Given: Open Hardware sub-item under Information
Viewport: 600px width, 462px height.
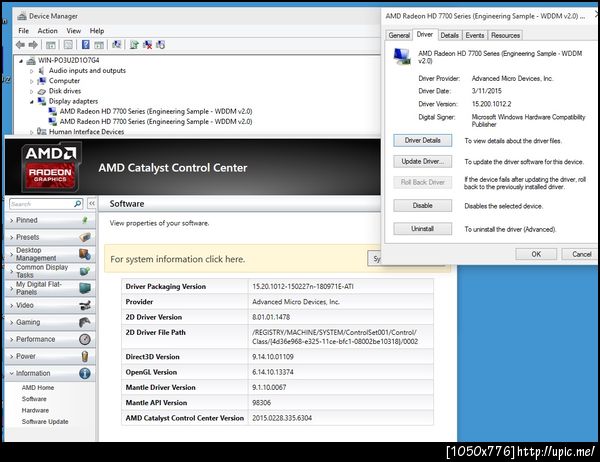Looking at the screenshot, I should pyautogui.click(x=35, y=410).
